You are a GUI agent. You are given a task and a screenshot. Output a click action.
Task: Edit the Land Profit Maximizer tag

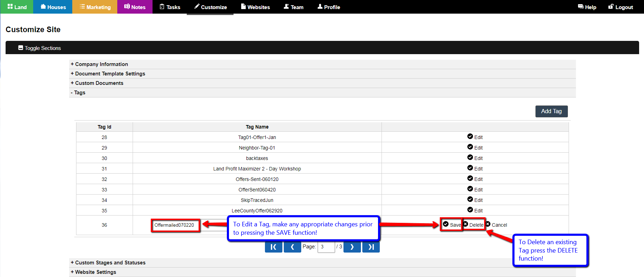pos(475,168)
